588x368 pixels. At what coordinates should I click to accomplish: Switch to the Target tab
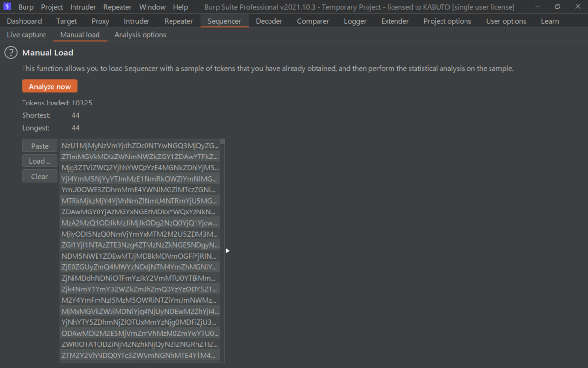click(x=67, y=21)
